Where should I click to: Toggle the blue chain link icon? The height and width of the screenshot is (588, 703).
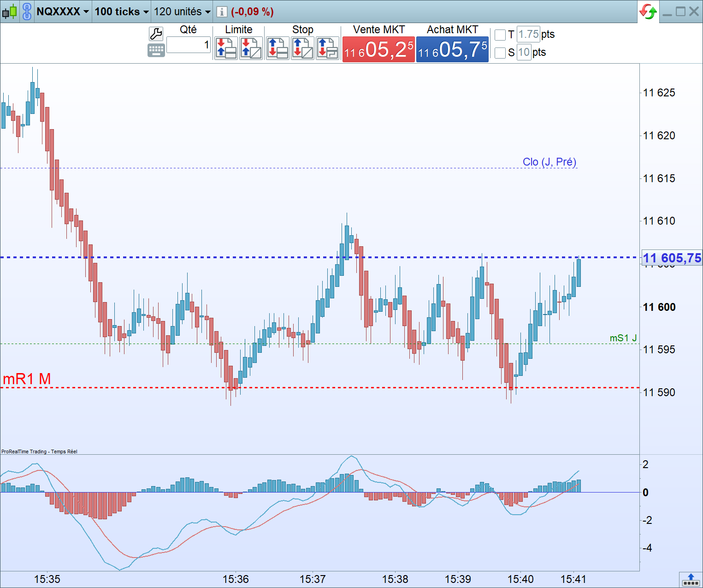pos(27,11)
